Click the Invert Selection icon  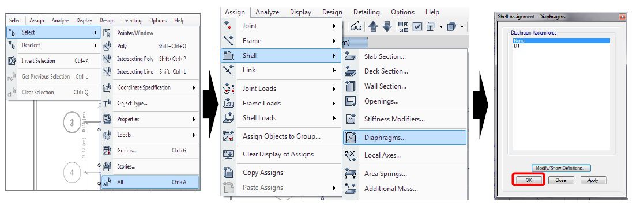pos(12,61)
